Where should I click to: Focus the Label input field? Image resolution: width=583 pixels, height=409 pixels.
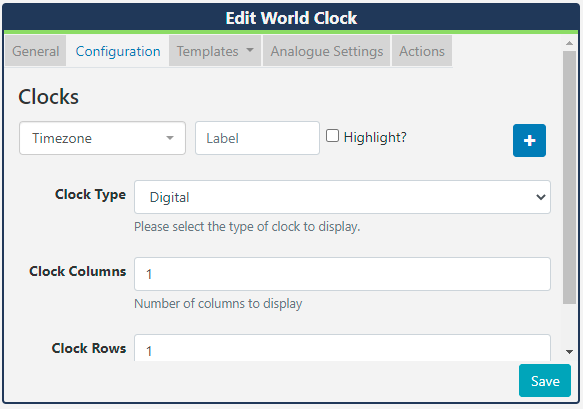click(x=257, y=138)
